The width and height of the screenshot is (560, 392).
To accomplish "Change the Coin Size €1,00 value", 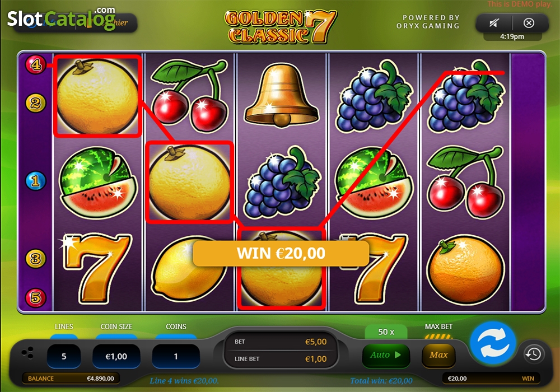I will click(116, 356).
